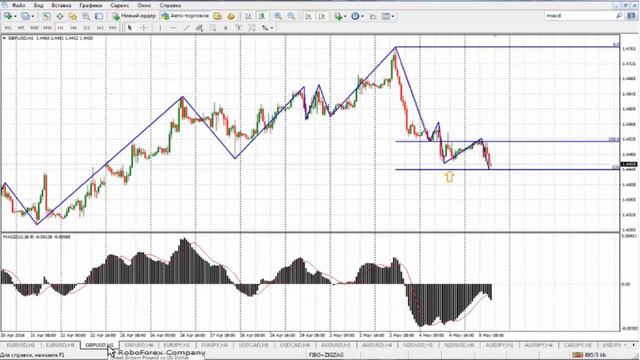
Task: Expand the Periods dropdown arrow
Action: click(362, 16)
